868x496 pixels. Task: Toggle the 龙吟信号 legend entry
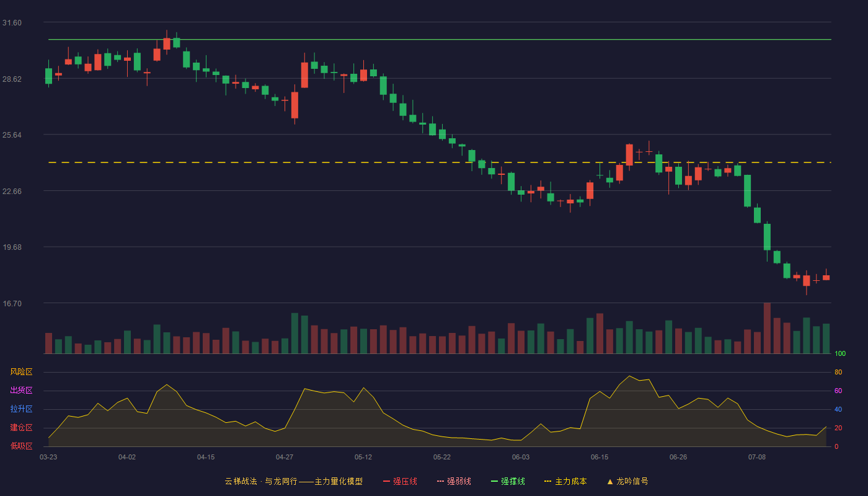pyautogui.click(x=627, y=481)
